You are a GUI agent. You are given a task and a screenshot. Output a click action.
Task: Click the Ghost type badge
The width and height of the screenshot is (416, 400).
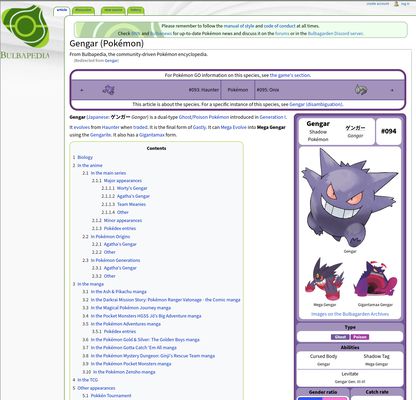[340, 337]
